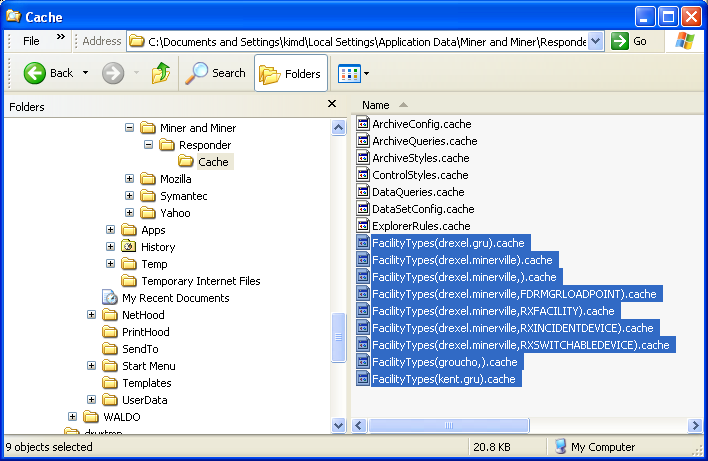
Task: Click the Up folder icon in toolbar
Action: click(x=160, y=73)
